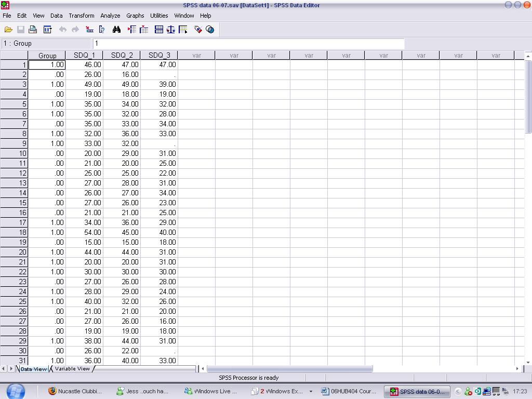
Task: Click the Use Sets icon
Action: (210, 30)
